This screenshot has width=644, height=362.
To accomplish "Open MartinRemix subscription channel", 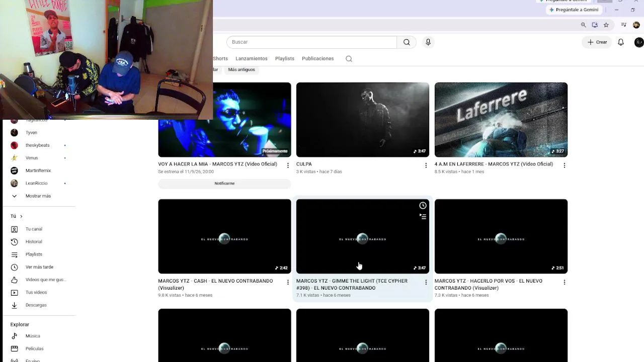I will [39, 170].
